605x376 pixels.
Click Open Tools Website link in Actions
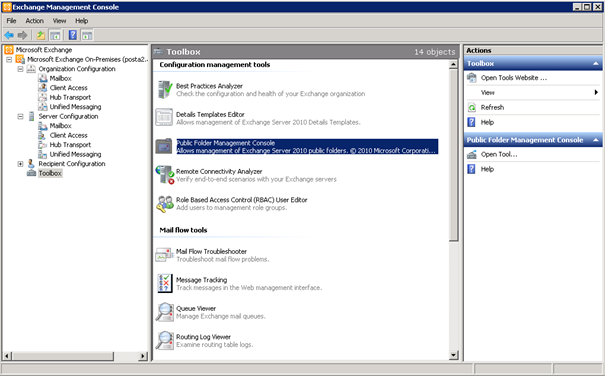pyautogui.click(x=514, y=78)
